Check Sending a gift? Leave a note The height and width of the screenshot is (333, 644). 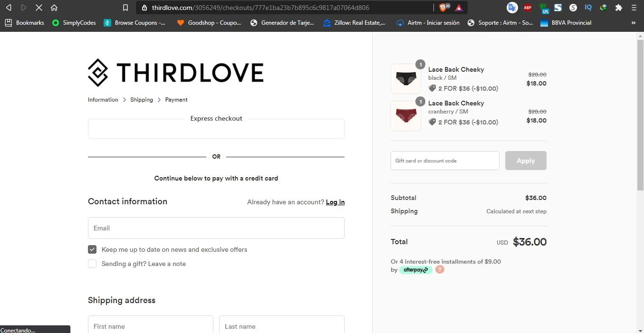click(92, 264)
